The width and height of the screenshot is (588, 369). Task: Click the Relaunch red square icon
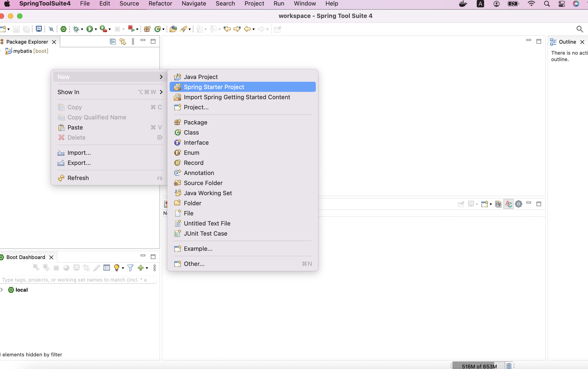131,29
